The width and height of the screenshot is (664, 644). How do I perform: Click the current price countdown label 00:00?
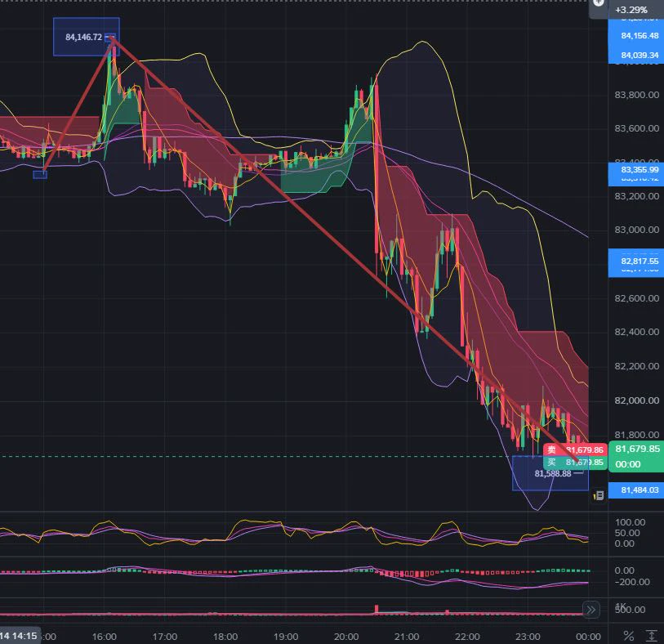pyautogui.click(x=628, y=464)
